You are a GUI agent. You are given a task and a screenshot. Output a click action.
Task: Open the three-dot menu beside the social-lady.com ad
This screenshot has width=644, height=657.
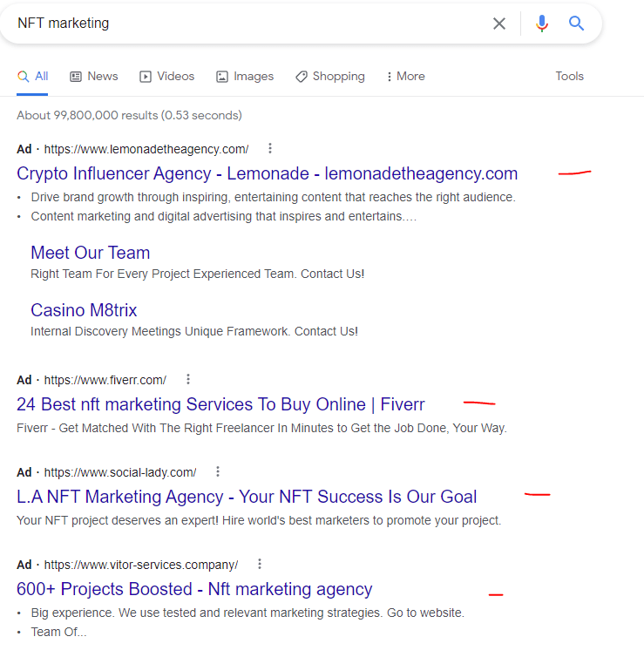(218, 471)
